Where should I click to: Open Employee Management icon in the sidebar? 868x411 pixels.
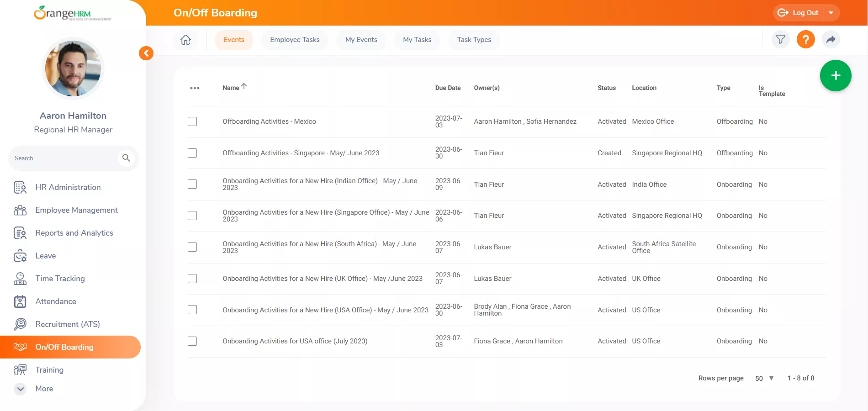20,210
